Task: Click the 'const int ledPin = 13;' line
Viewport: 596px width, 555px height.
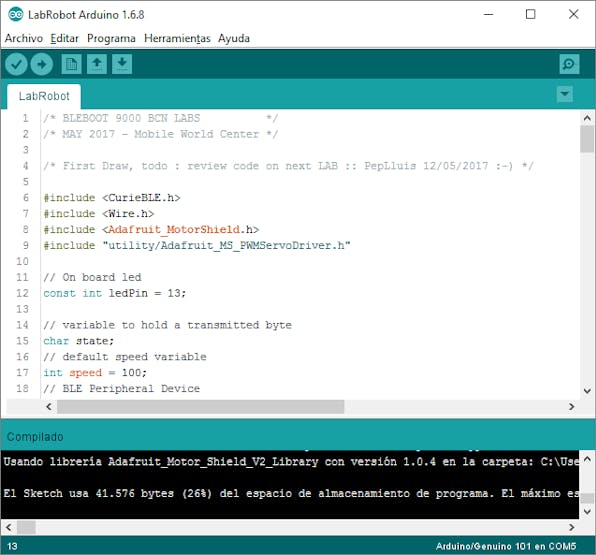Action: [x=114, y=293]
